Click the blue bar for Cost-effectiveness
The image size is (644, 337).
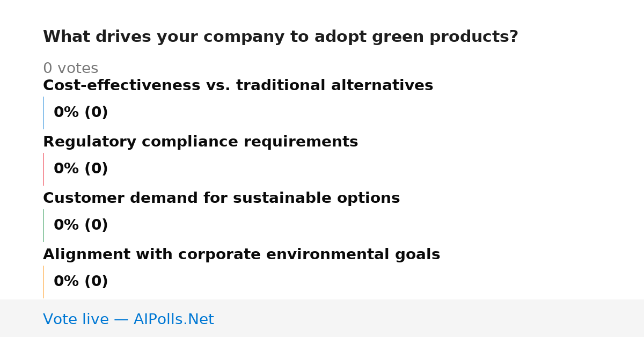click(43, 113)
